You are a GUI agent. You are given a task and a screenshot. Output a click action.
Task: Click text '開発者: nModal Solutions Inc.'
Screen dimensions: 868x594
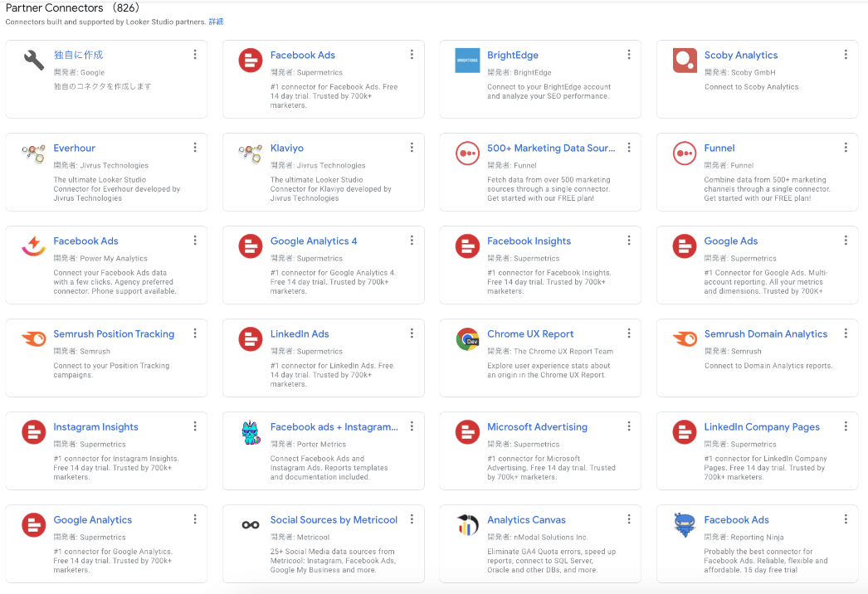pos(538,538)
